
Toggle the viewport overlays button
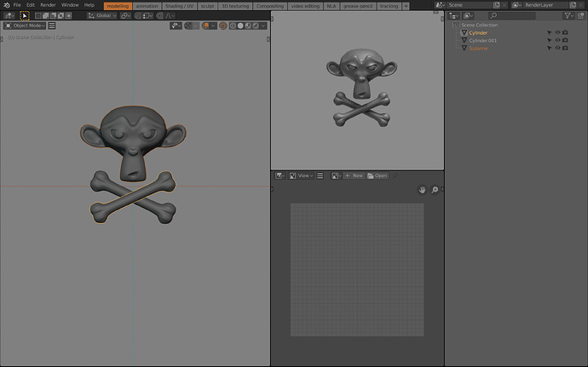(x=205, y=26)
